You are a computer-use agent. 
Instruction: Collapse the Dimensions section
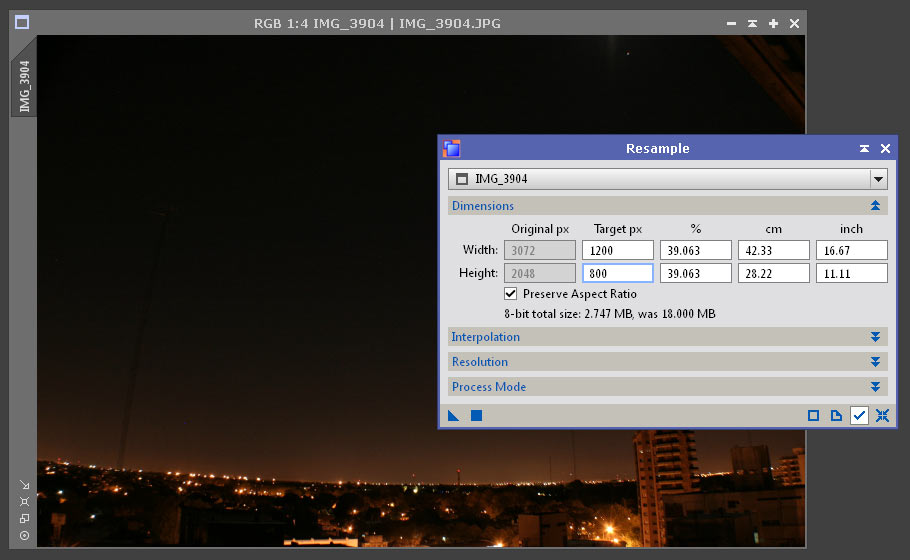(875, 206)
